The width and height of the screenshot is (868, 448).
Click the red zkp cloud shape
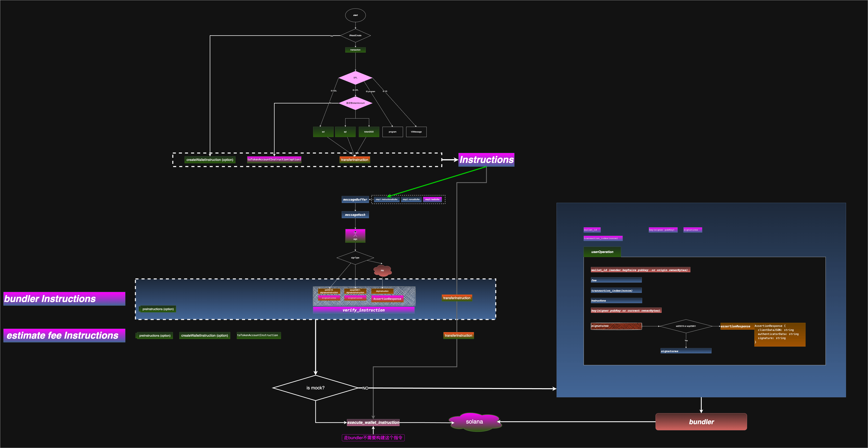(382, 270)
